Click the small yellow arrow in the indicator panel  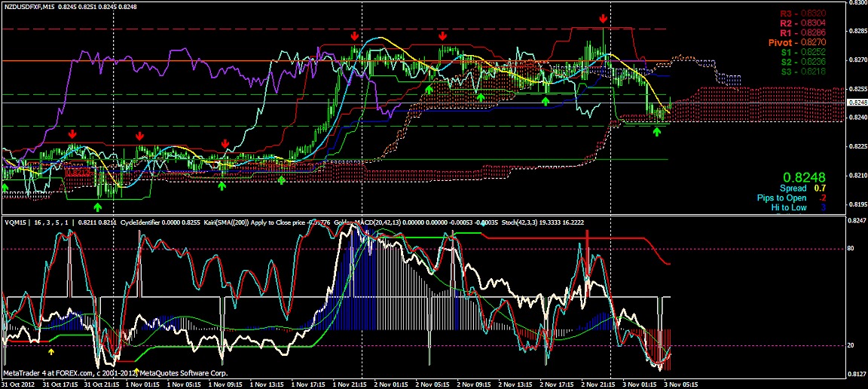pos(51,351)
